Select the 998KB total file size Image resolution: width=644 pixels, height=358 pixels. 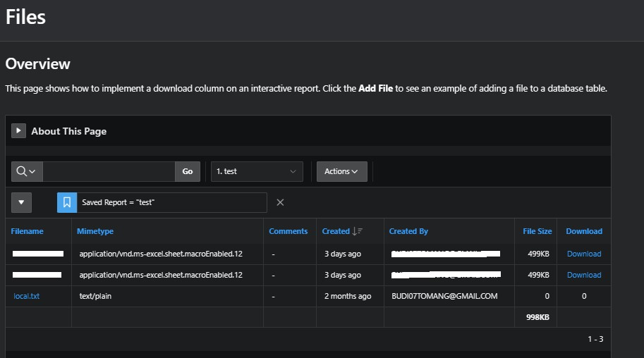[537, 317]
